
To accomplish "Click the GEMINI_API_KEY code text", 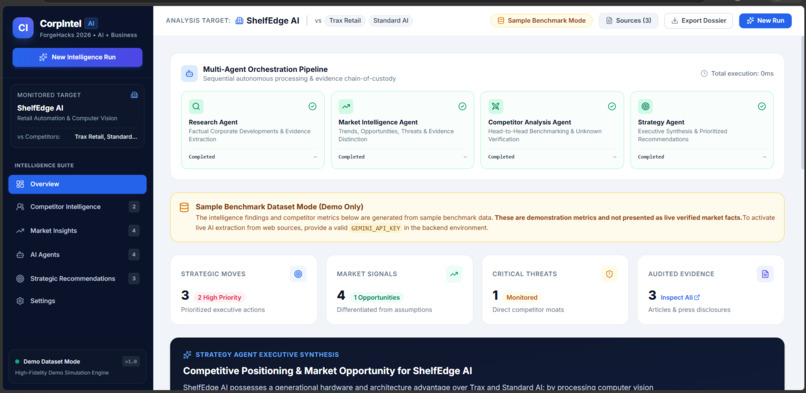I will tap(375, 228).
